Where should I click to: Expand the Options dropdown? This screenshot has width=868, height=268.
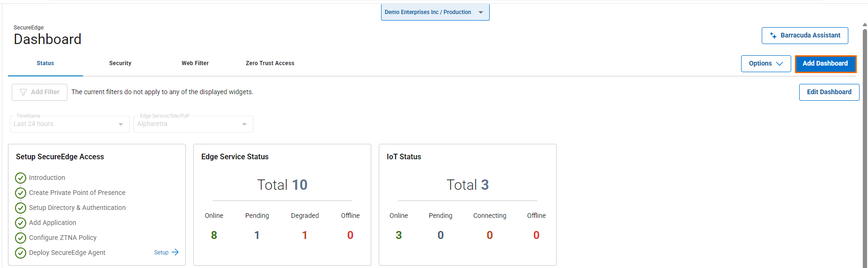click(765, 64)
